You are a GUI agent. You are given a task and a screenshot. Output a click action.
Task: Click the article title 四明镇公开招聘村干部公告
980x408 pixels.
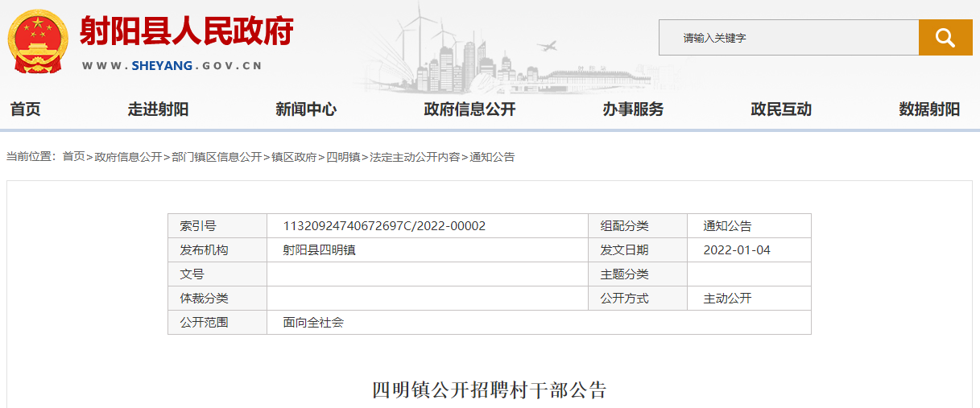pyautogui.click(x=489, y=391)
